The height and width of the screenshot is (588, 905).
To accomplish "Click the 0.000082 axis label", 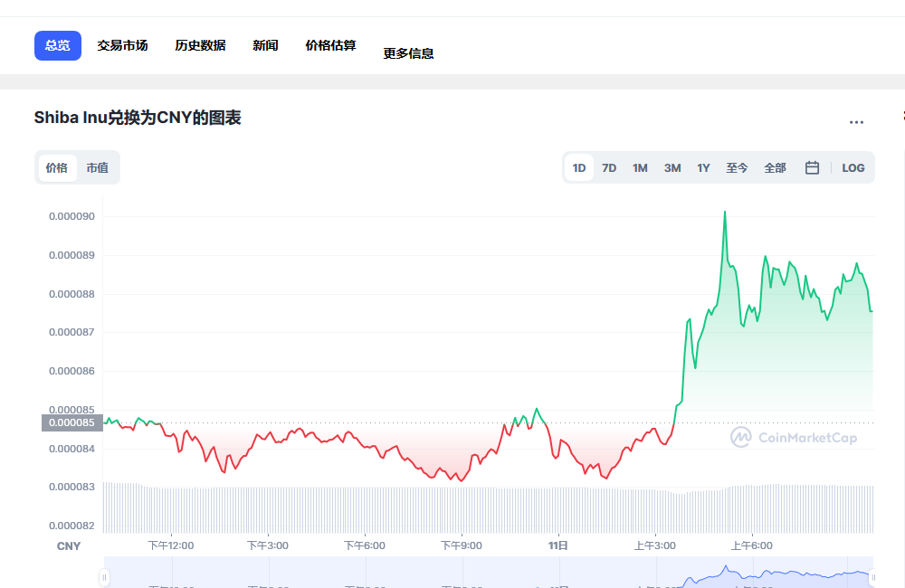I will click(71, 526).
